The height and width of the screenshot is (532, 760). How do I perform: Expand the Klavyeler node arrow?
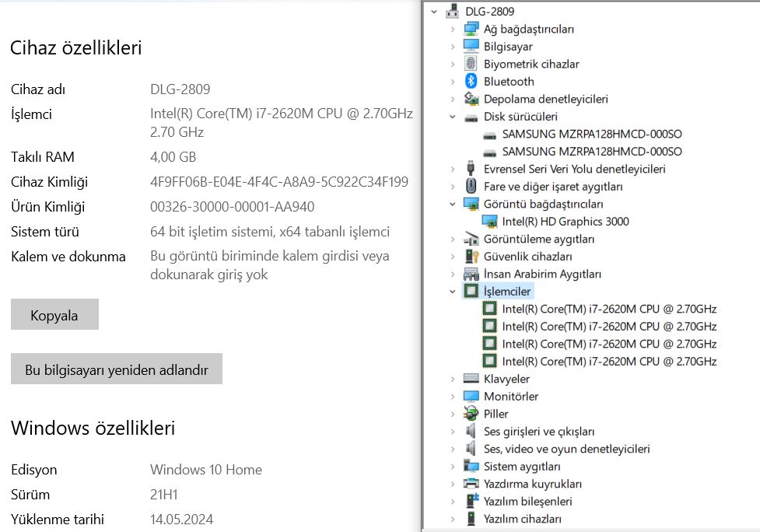[x=453, y=379]
